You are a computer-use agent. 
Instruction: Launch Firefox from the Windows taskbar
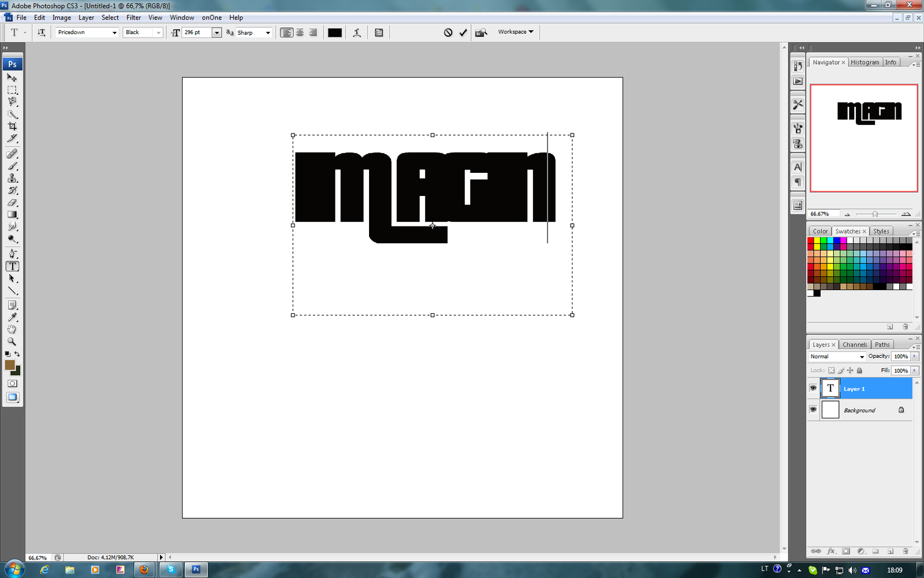click(144, 570)
